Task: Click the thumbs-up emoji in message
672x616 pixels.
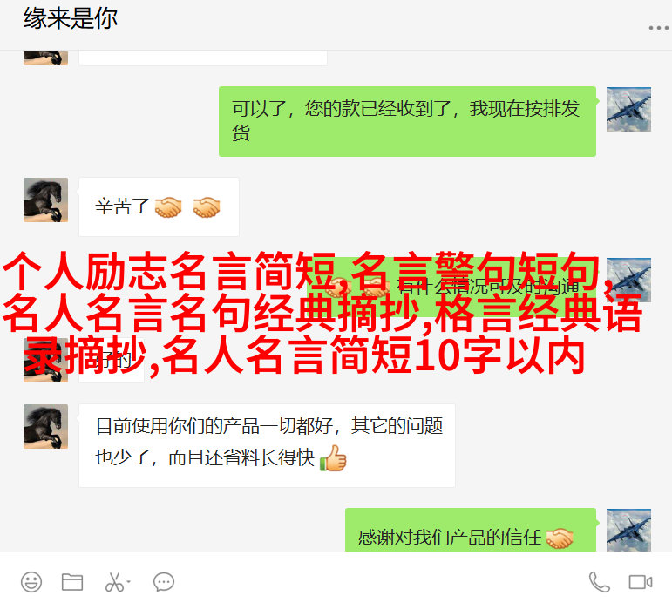Action: (333, 458)
